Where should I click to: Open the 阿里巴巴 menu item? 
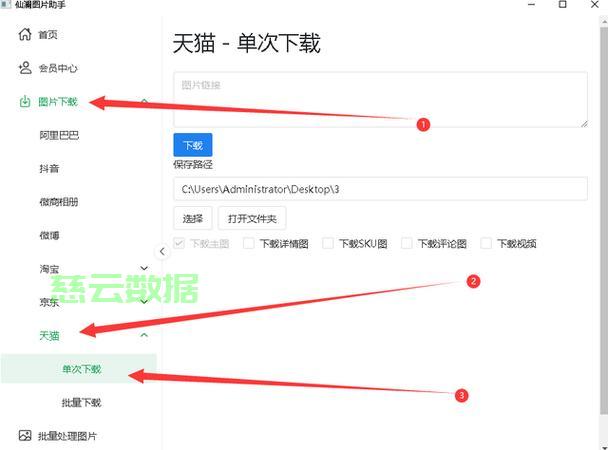[59, 135]
